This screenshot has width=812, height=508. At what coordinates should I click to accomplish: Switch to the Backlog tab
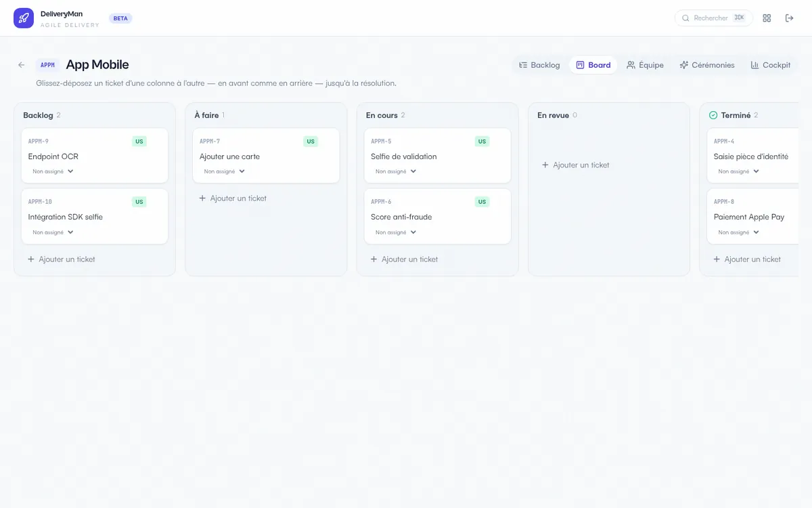pyautogui.click(x=539, y=65)
